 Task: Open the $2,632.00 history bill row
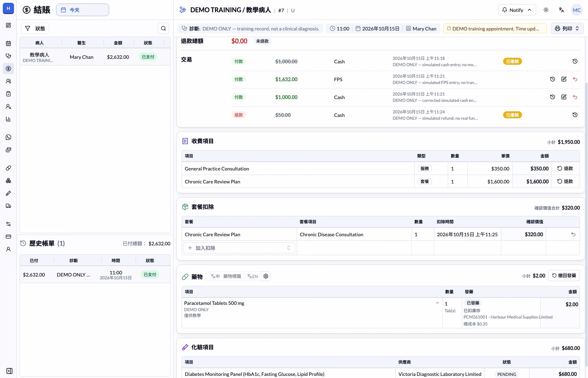[95, 275]
